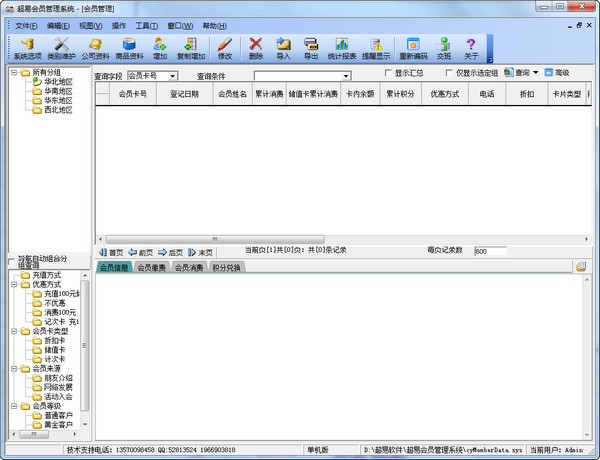Open the 查询字段 会员卡号 dropdown

pyautogui.click(x=173, y=75)
